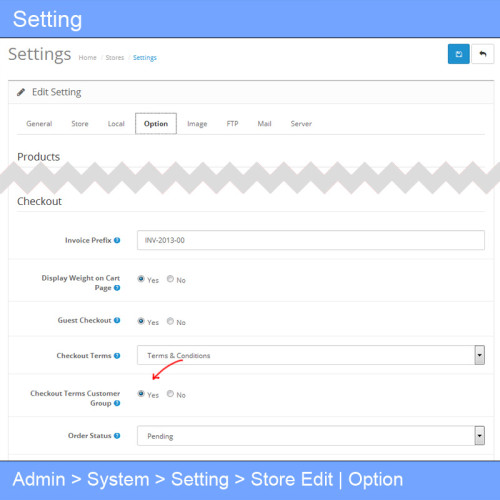
Task: Switch to the Mail tab
Action: pyautogui.click(x=264, y=124)
